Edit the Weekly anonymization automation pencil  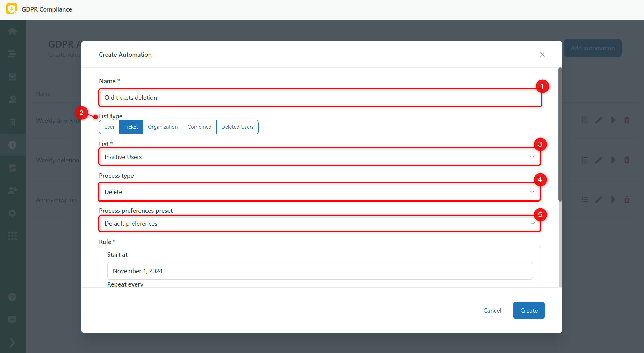[x=599, y=120]
